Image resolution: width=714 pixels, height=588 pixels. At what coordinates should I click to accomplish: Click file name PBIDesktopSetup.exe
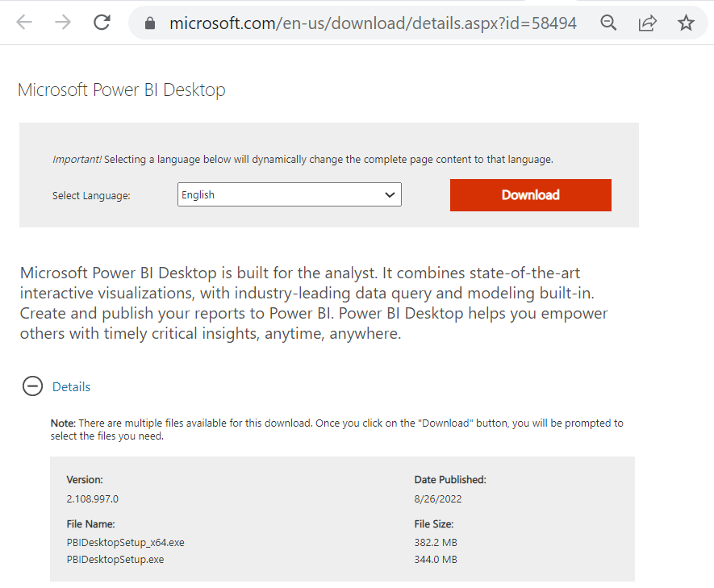tap(115, 559)
